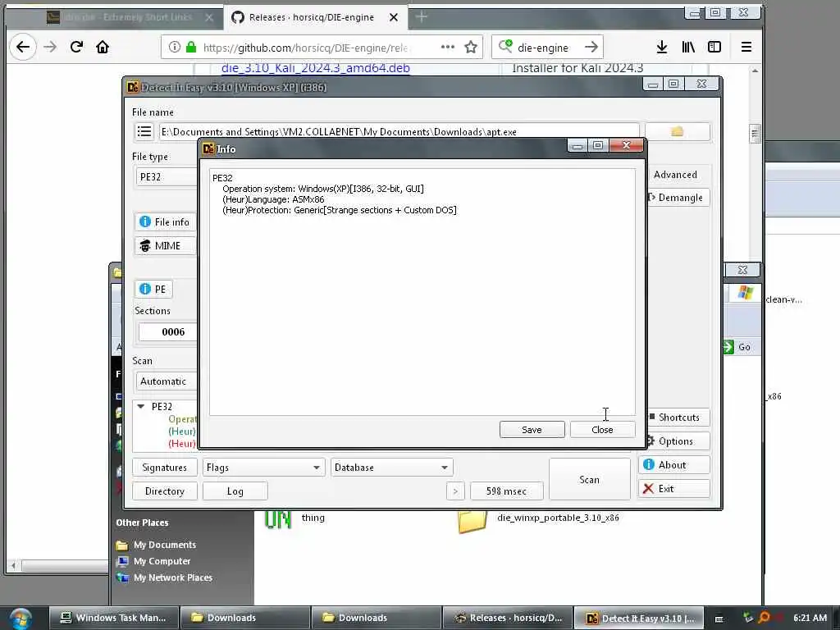Open My Network Places link

(x=172, y=577)
